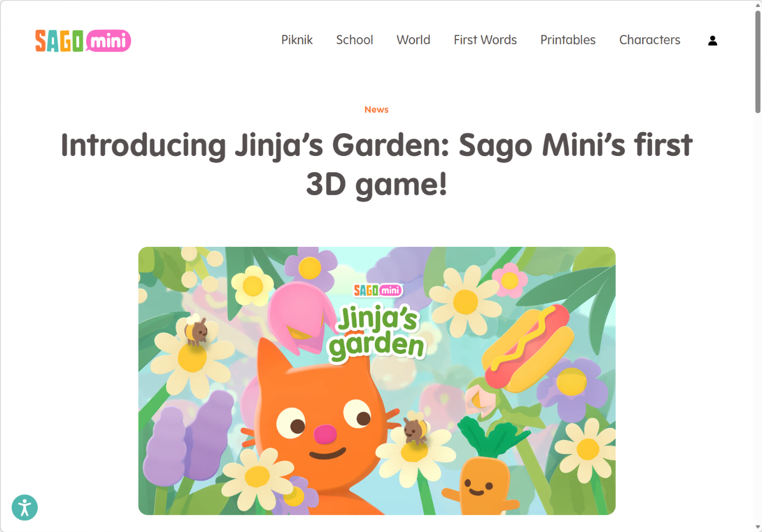Click the article headline about Jinja's Garden
The height and width of the screenshot is (532, 762).
tap(377, 164)
